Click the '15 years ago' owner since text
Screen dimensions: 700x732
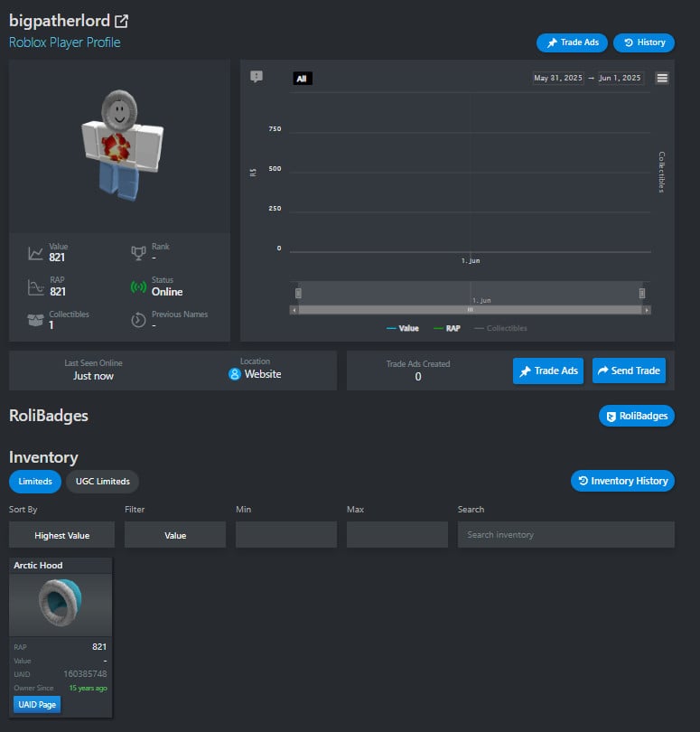89,688
